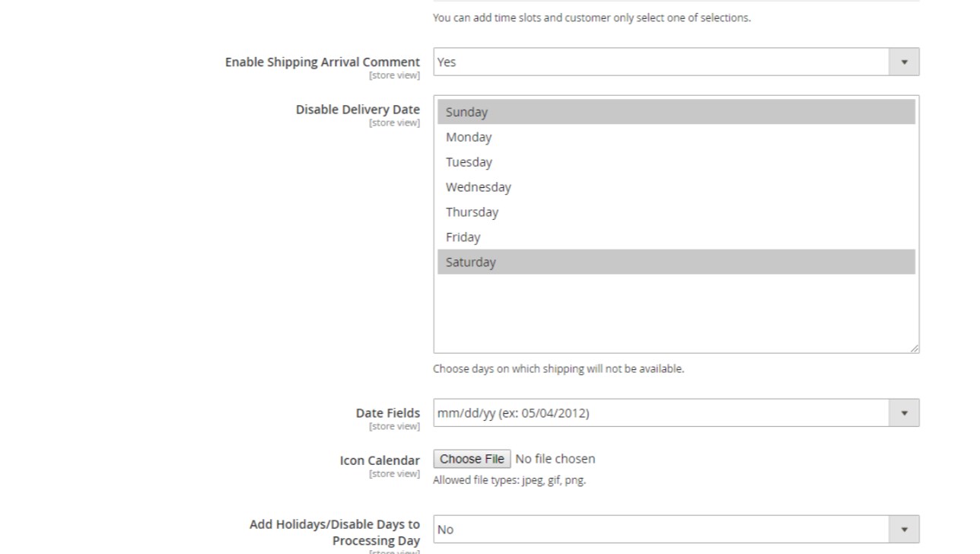The height and width of the screenshot is (554, 980).
Task: Click the Disable Delivery Date field label
Action: pyautogui.click(x=358, y=110)
